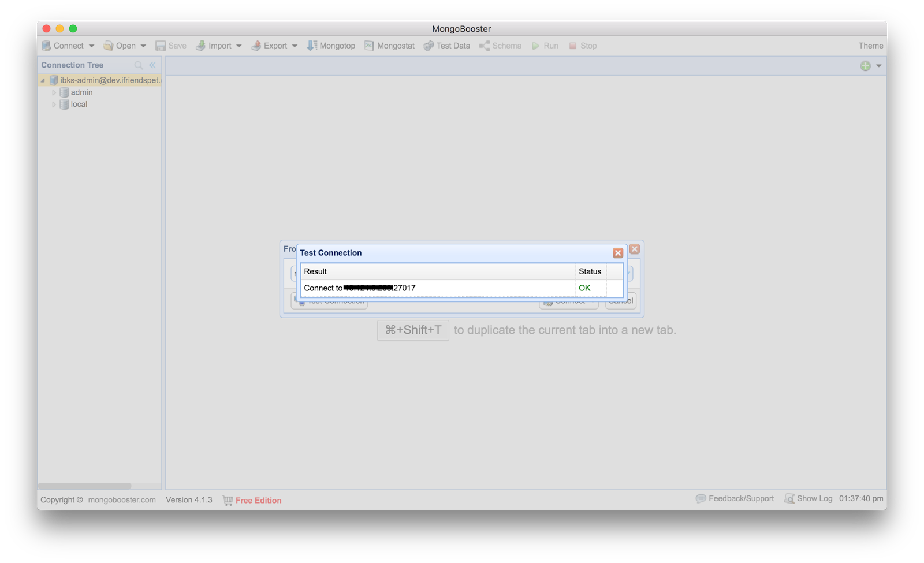Click the Connect toolbar icon
The width and height of the screenshot is (924, 563).
click(46, 46)
